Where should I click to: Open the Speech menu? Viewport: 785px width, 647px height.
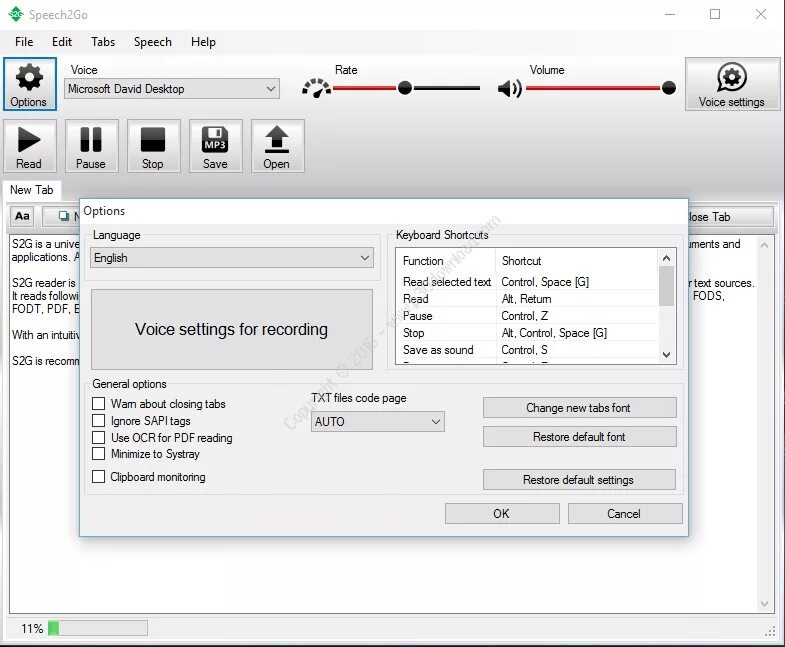(x=153, y=42)
